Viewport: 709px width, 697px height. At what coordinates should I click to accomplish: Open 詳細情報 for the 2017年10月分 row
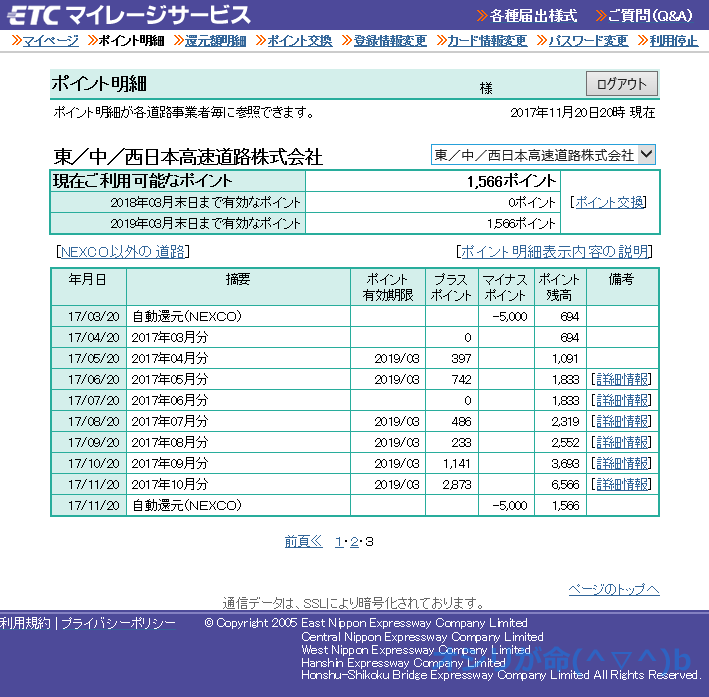click(x=622, y=484)
